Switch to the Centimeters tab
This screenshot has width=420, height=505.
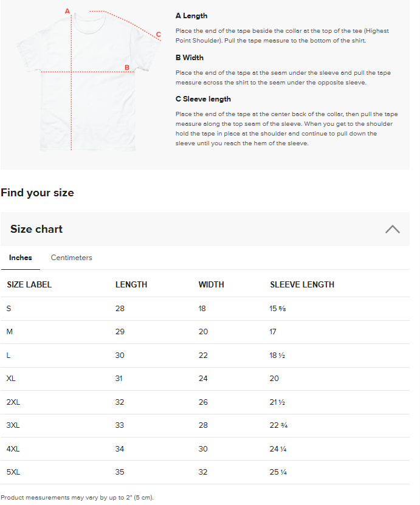click(72, 258)
